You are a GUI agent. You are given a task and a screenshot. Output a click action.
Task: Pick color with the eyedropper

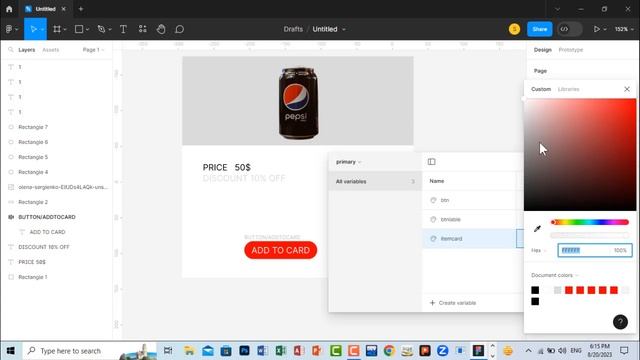click(537, 229)
